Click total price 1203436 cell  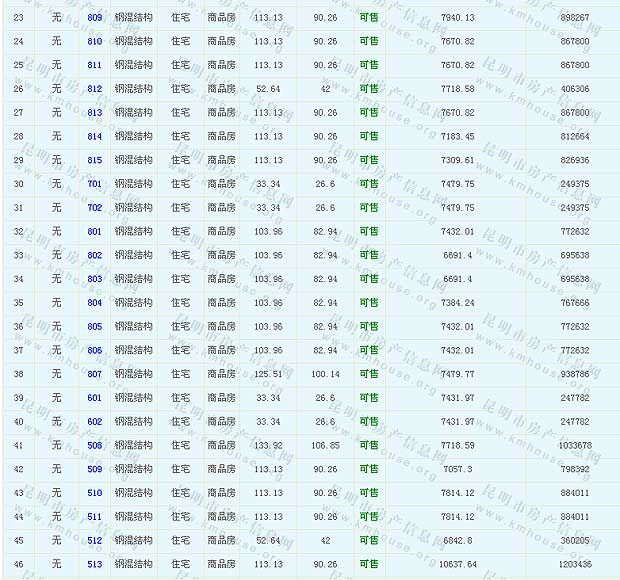click(574, 564)
